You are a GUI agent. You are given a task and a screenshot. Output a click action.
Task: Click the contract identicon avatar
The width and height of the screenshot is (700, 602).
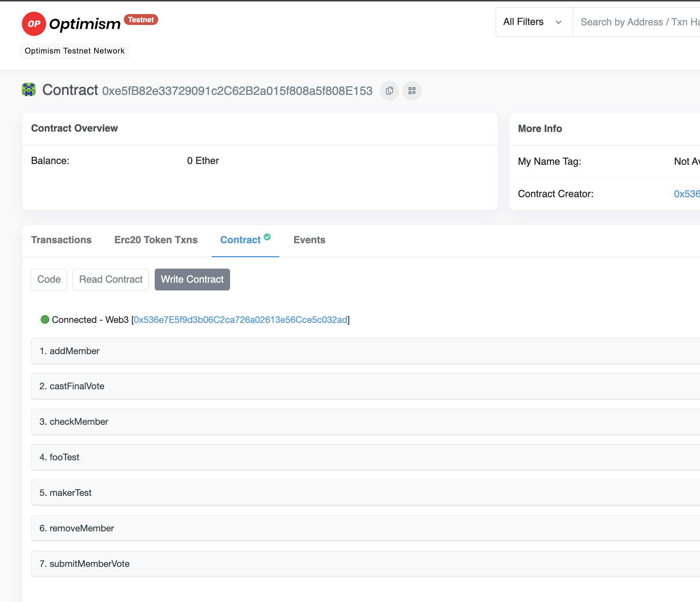click(29, 89)
